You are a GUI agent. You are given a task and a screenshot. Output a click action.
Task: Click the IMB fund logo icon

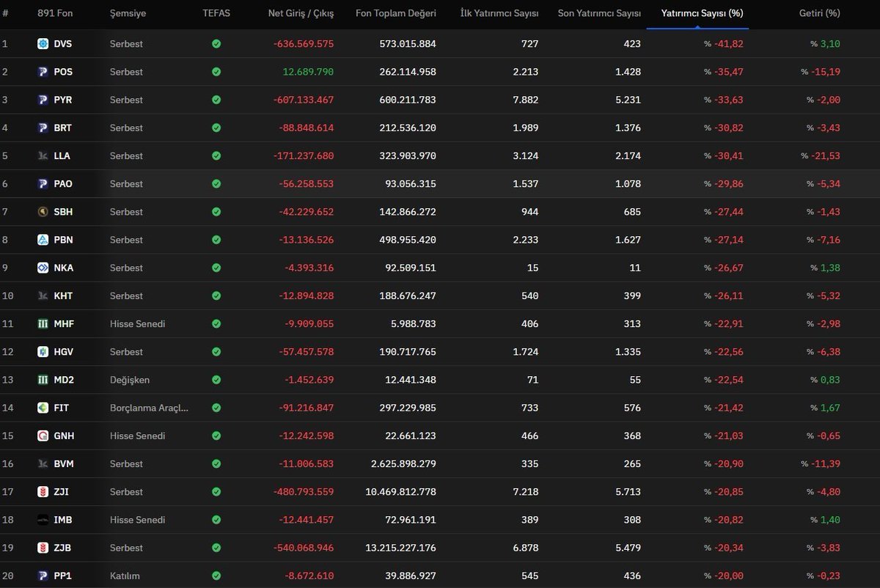point(43,520)
